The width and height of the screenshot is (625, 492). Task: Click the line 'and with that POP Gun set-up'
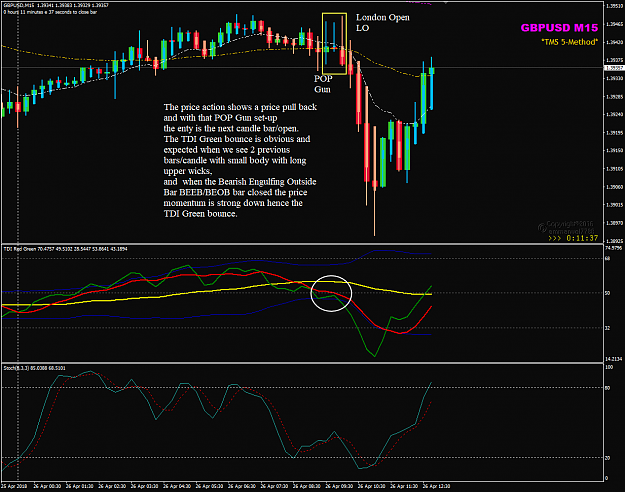220,118
